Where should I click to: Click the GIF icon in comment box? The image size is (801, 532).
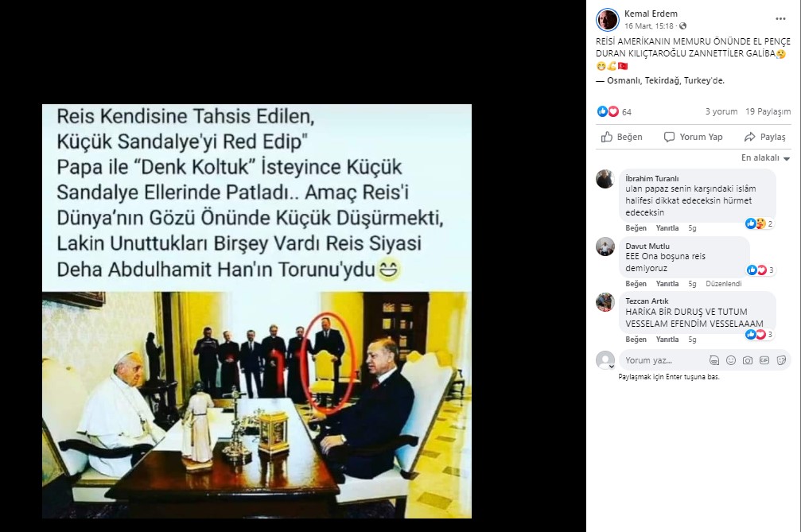coord(764,360)
